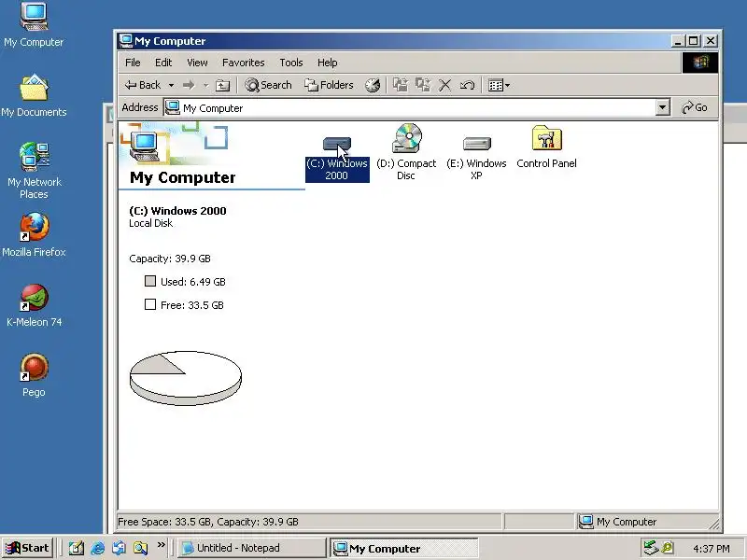Click the Windows flag logo throbber
Viewport: 747px width, 560px height.
pos(699,63)
